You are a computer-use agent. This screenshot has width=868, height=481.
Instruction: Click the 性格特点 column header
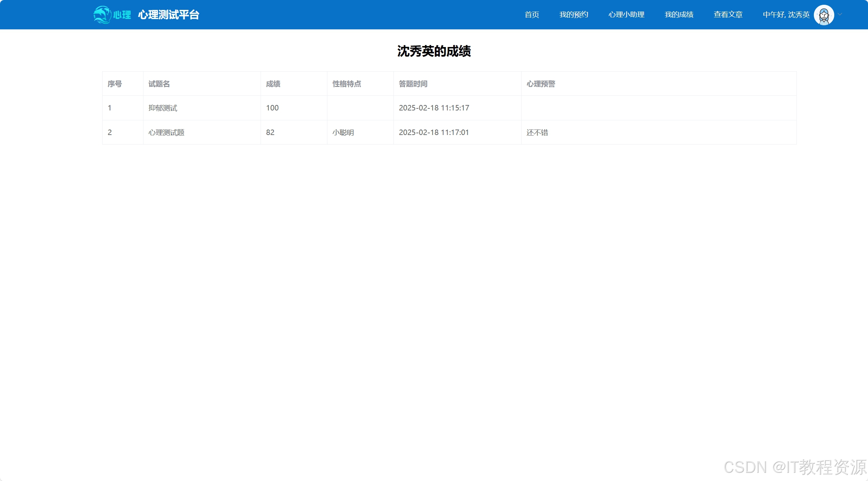[x=346, y=84]
